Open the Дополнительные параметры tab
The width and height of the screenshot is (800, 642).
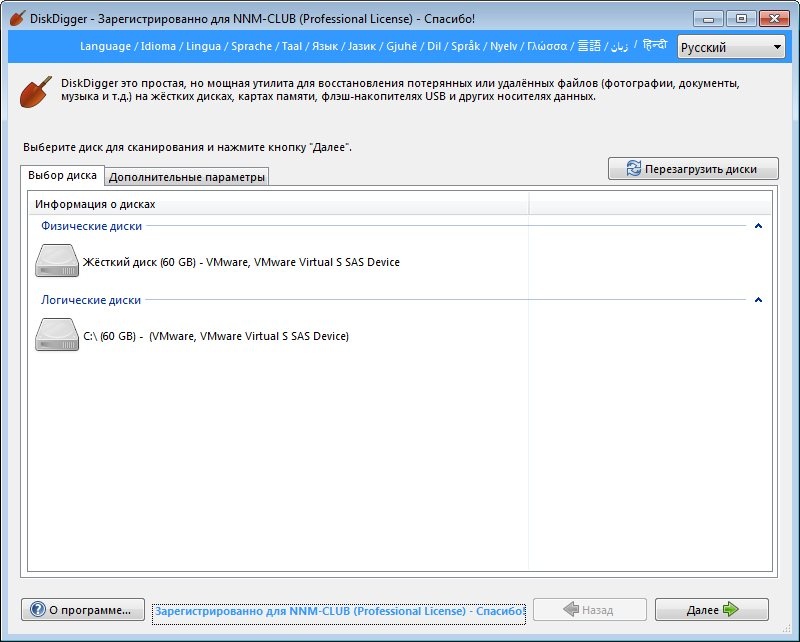pos(187,177)
